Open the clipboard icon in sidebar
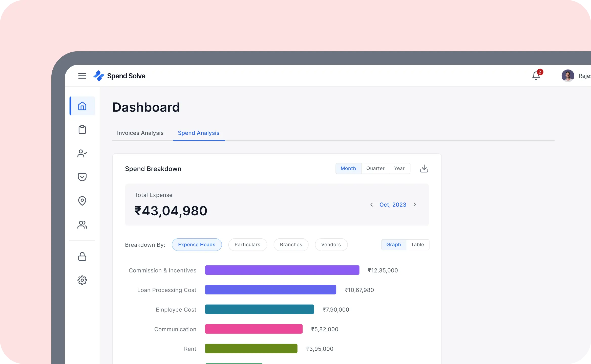 point(82,130)
